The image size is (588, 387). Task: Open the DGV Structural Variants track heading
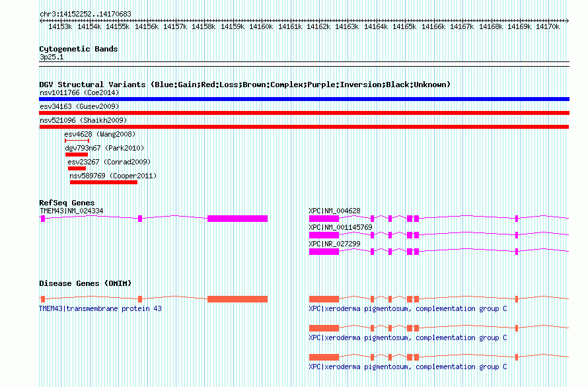pyautogui.click(x=245, y=85)
